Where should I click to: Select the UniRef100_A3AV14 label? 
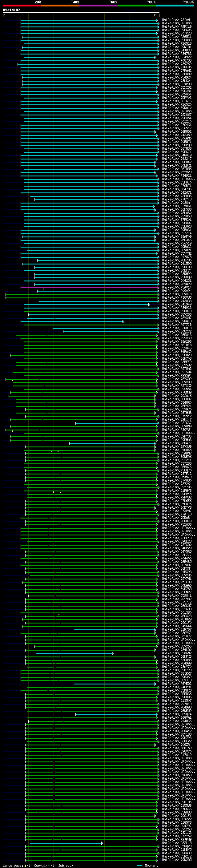point(177,288)
